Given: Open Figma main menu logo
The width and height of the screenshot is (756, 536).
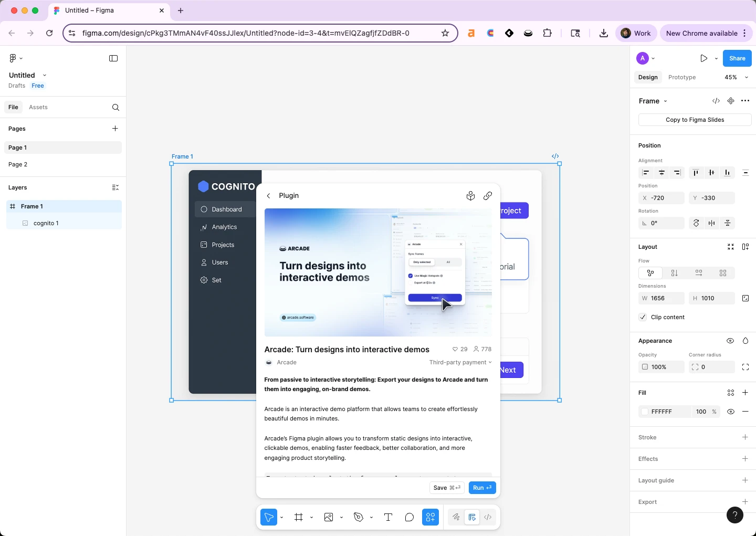Looking at the screenshot, I should click(13, 58).
